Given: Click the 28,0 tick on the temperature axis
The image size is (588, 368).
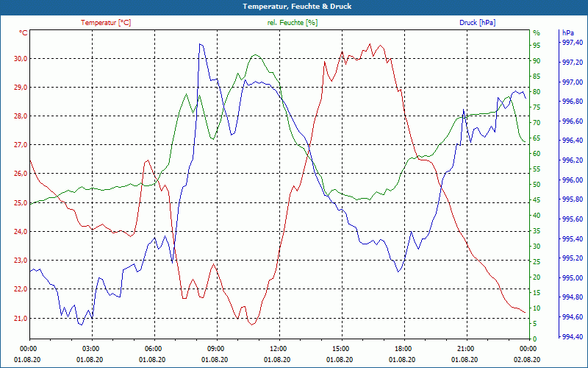Looking at the screenshot, I should coord(21,116).
